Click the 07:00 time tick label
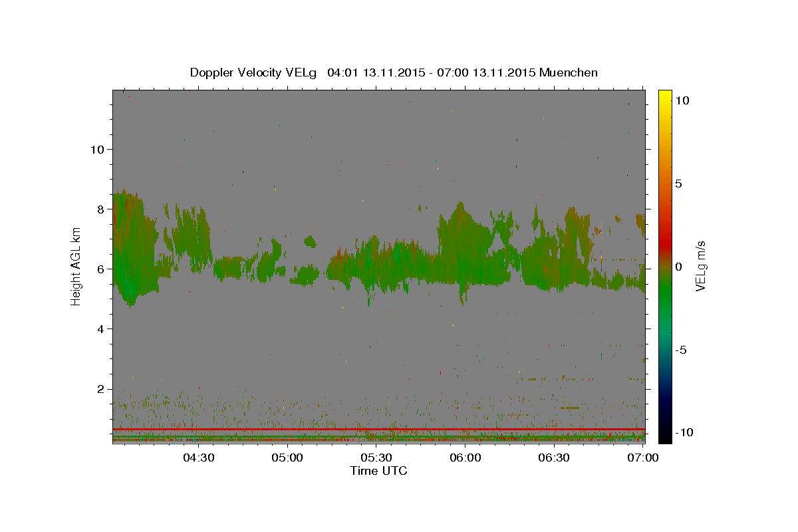The width and height of the screenshot is (798, 532). 643,458
